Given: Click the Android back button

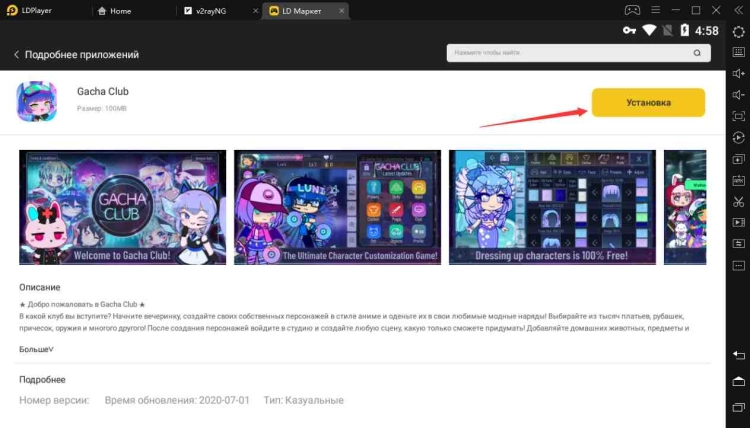Looking at the screenshot, I should (x=739, y=355).
